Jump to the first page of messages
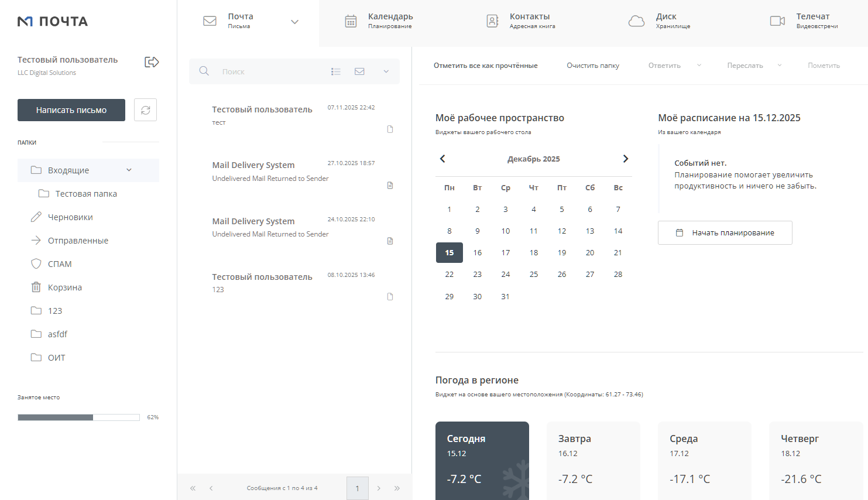 coord(193,488)
